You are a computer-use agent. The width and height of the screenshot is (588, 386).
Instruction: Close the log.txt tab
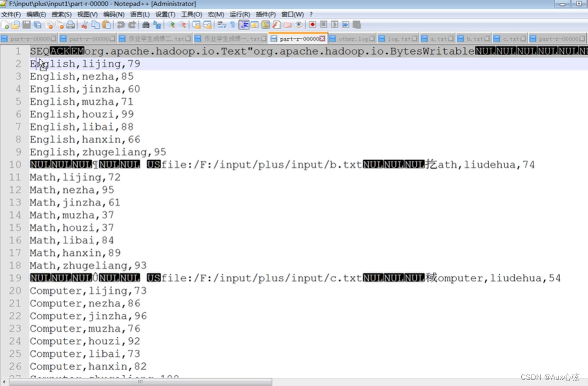[x=415, y=39]
